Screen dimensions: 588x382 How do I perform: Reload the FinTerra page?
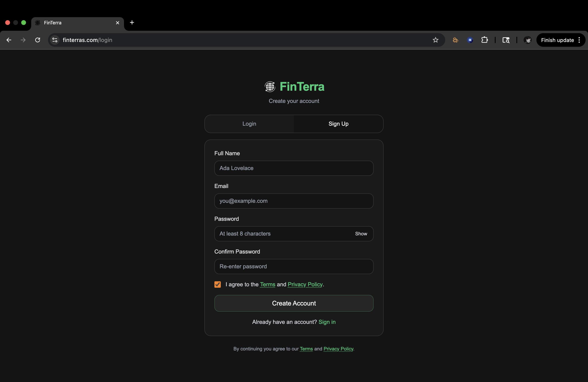click(x=38, y=40)
